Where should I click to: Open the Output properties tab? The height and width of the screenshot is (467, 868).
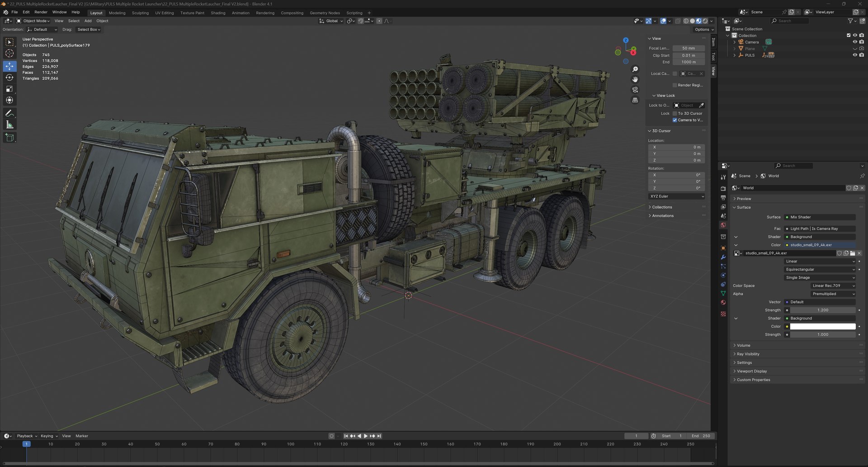tap(723, 198)
